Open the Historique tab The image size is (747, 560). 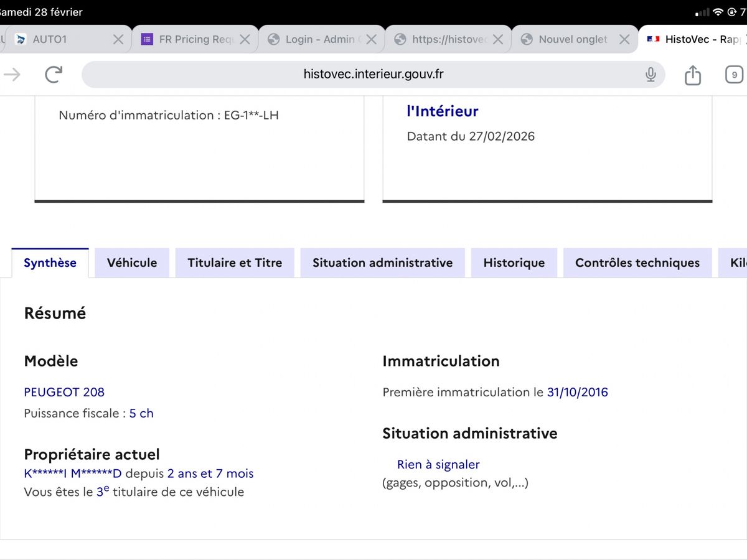tap(514, 263)
